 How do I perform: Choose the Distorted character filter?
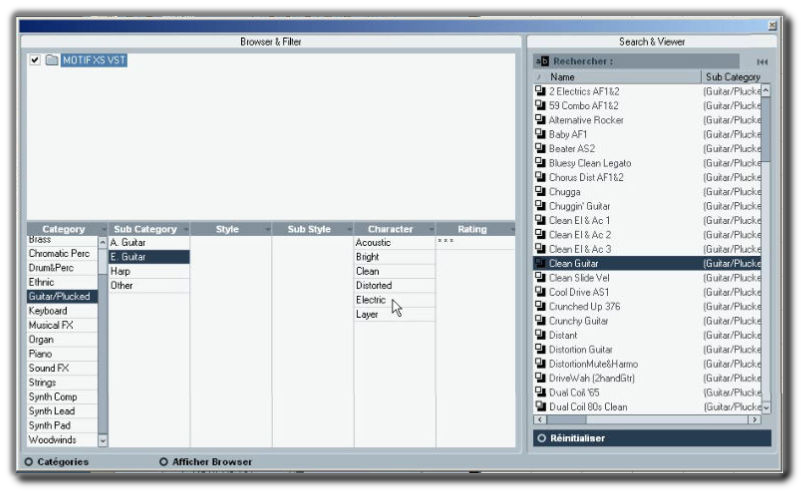[x=374, y=285]
